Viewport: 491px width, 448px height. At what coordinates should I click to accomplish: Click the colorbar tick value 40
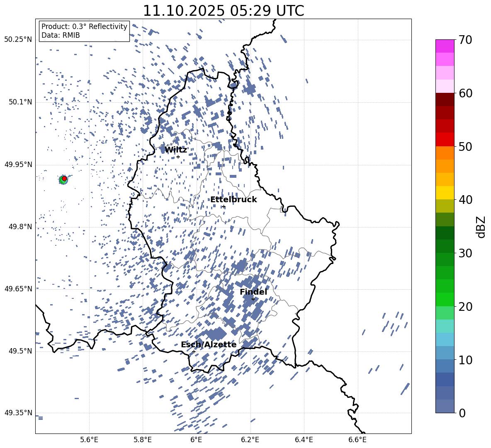pos(465,200)
